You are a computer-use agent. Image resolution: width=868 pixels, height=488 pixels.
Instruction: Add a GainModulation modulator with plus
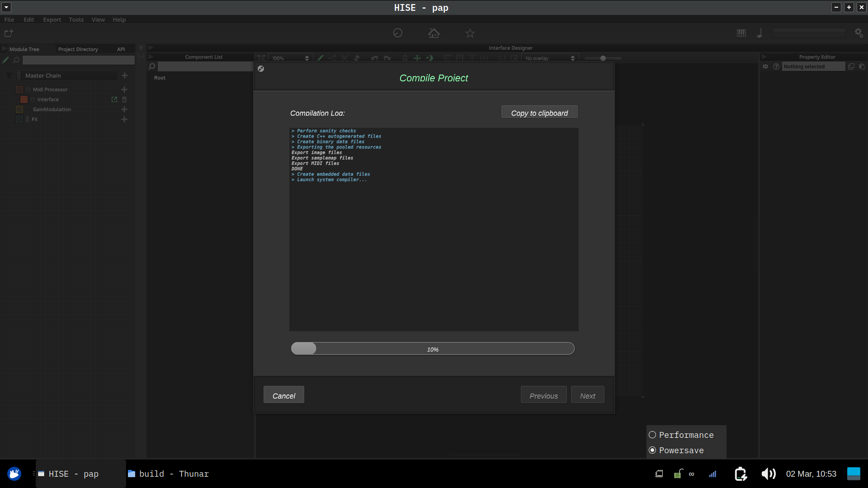tap(124, 109)
